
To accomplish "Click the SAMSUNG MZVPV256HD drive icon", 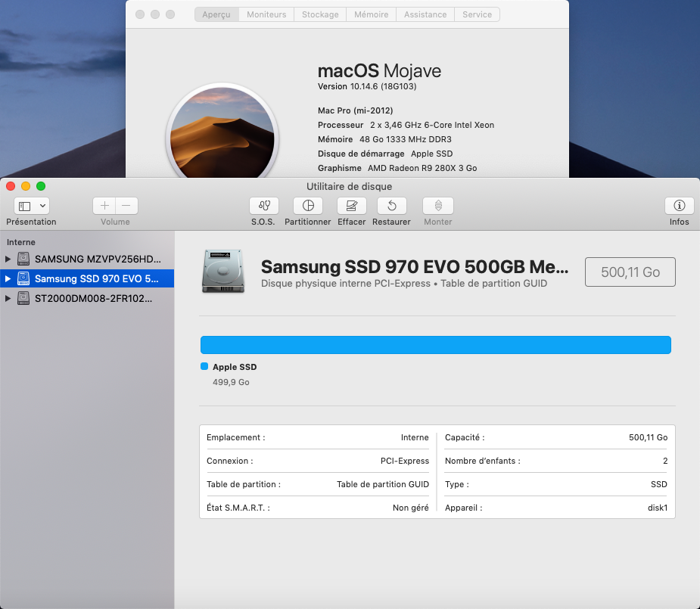I will 23,259.
